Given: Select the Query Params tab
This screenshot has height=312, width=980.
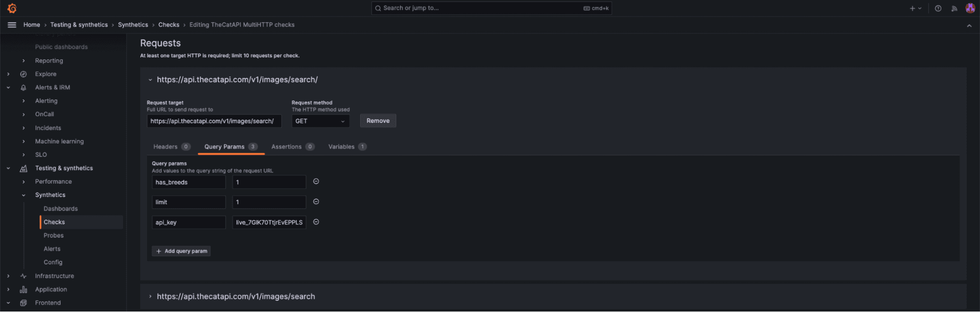Looking at the screenshot, I should [231, 147].
